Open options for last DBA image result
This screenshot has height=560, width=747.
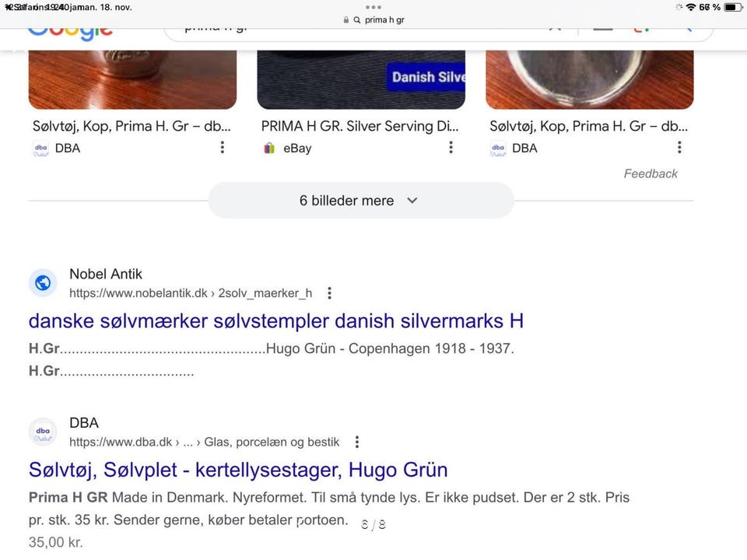click(679, 148)
